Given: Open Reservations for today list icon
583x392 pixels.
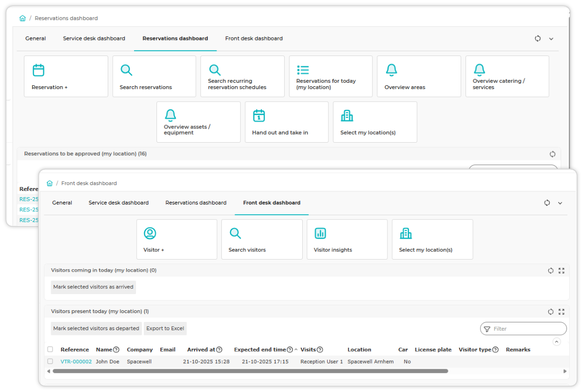Looking at the screenshot, I should [303, 70].
